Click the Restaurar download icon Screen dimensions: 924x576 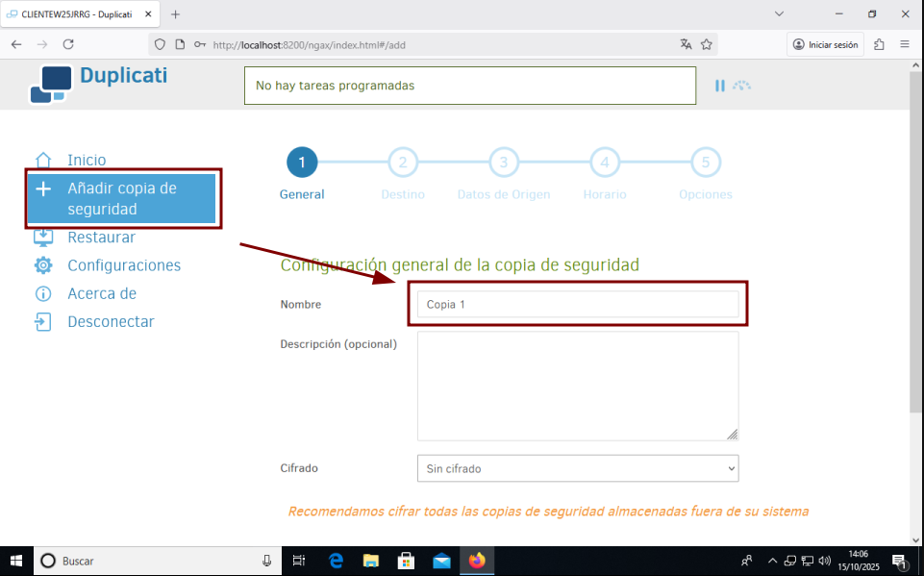click(43, 237)
